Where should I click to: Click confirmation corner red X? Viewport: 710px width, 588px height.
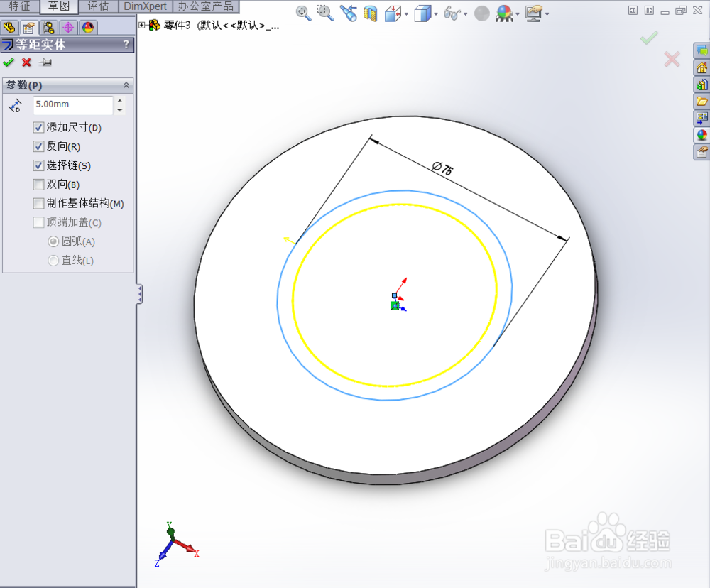(x=672, y=60)
